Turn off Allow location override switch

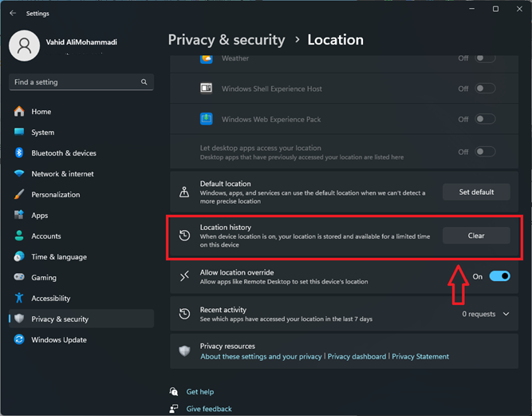point(499,276)
